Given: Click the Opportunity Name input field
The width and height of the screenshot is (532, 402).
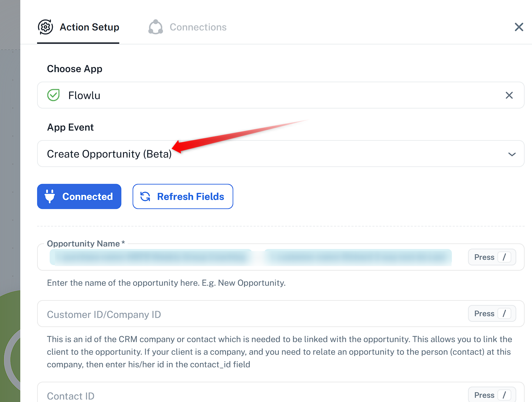Looking at the screenshot, I should click(x=281, y=257).
